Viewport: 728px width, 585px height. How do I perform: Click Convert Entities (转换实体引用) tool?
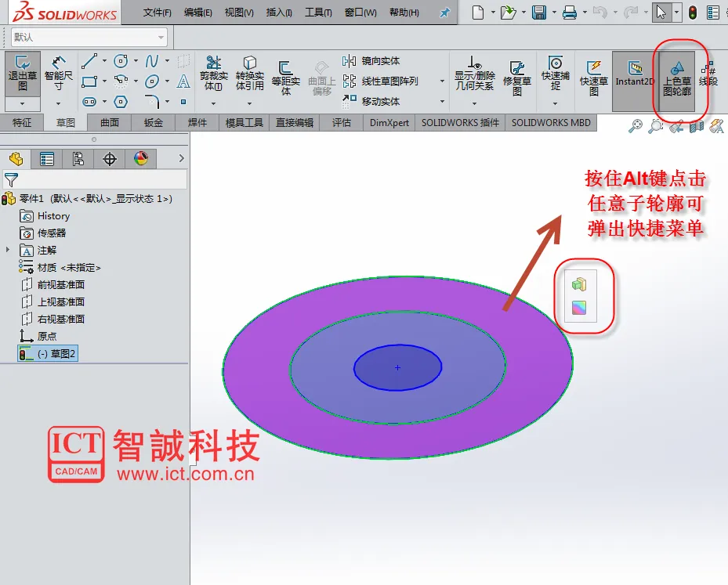pyautogui.click(x=250, y=74)
